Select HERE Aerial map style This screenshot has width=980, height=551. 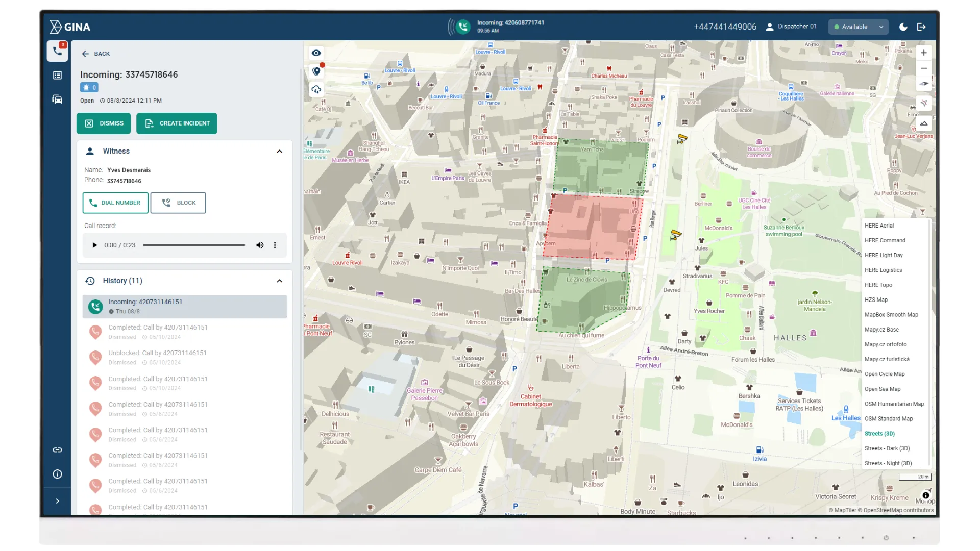click(x=879, y=226)
